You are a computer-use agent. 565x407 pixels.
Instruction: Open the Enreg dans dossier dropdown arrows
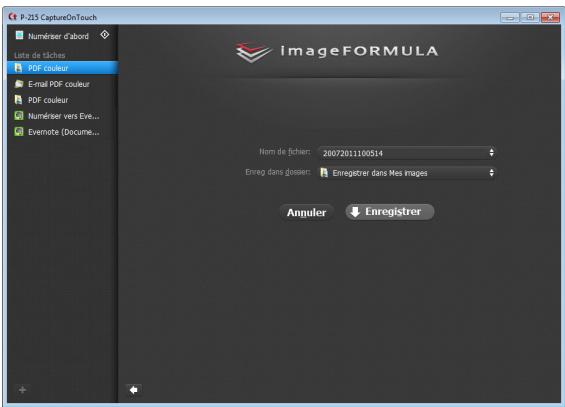pos(491,173)
